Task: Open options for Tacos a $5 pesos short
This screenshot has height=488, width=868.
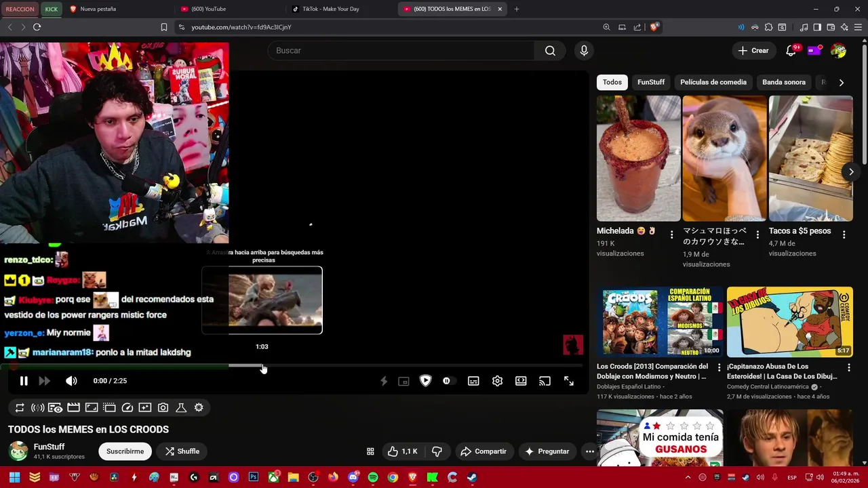Action: (x=844, y=235)
